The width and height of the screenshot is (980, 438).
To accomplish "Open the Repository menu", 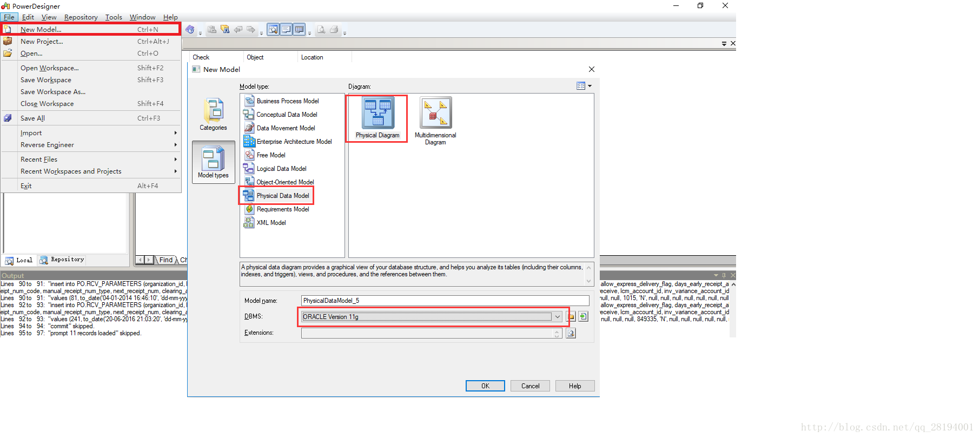I will click(x=81, y=17).
